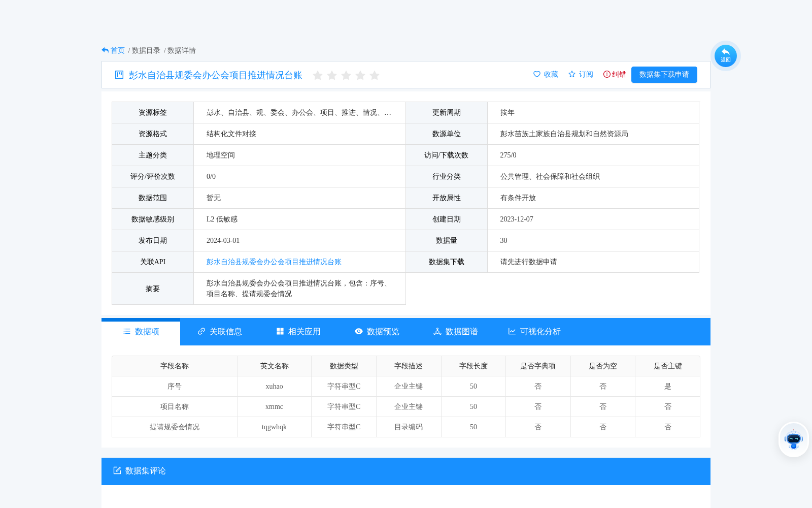Viewport: 812px width, 508px height.
Task: Rate the dataset two stars
Action: (332, 75)
